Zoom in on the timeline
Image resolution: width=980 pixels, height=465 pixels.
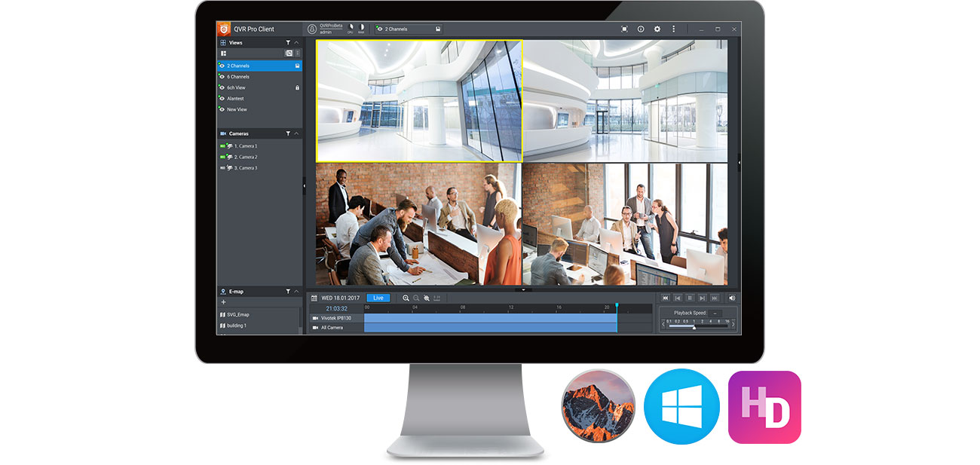pyautogui.click(x=406, y=298)
